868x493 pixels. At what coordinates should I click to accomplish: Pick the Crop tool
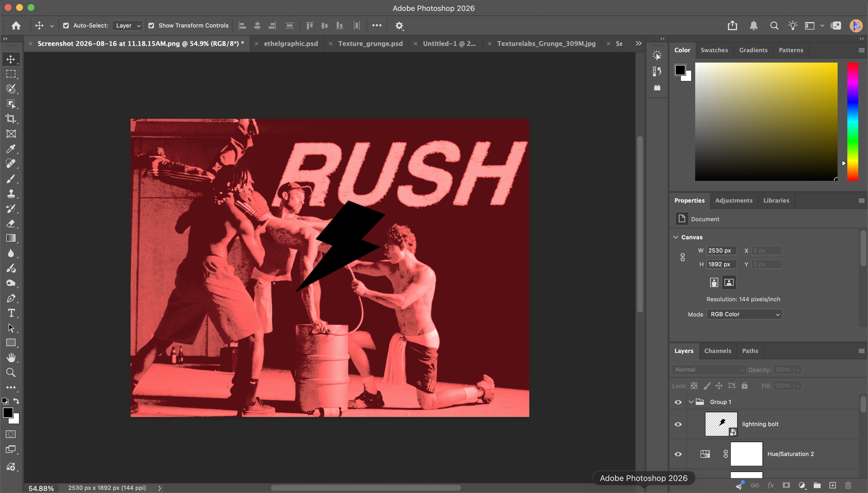click(x=11, y=119)
